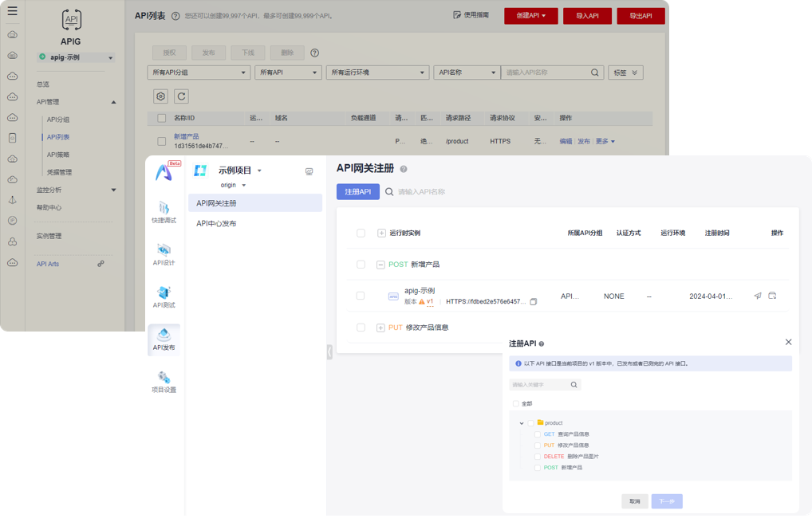This screenshot has height=518, width=812.
Task: Open 凭据管理 in sidebar
Action: click(x=60, y=172)
